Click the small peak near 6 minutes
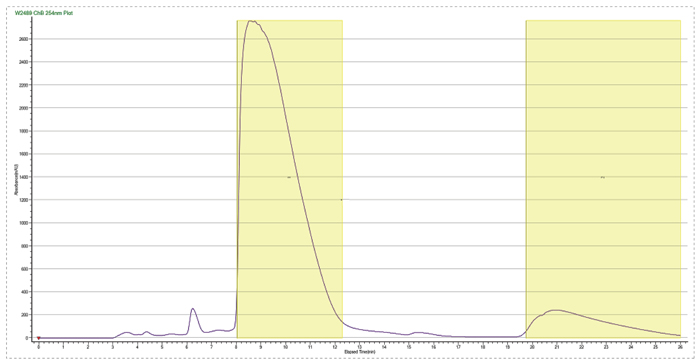 pyautogui.click(x=193, y=309)
